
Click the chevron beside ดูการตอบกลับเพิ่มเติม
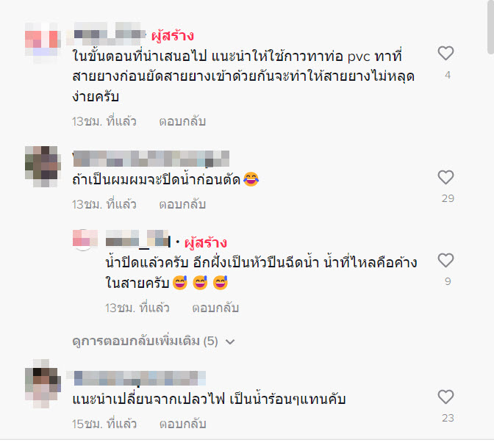[230, 342]
